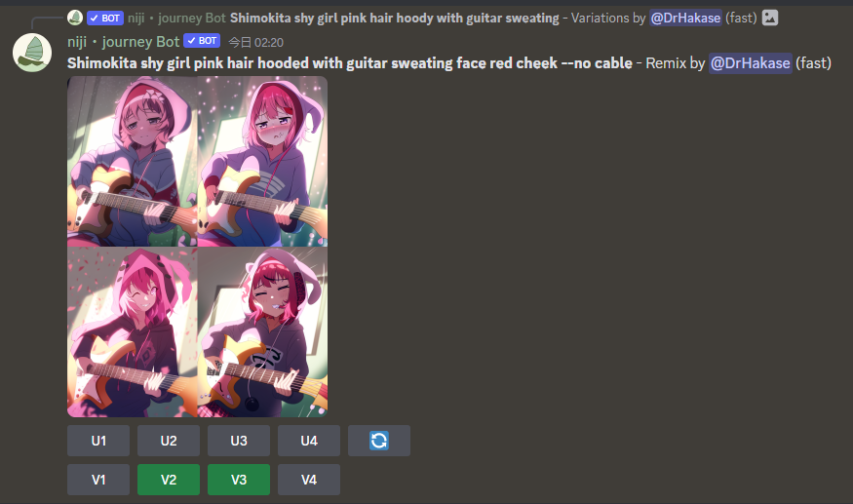853x504 pixels.
Task: Click the U3 upscale button
Action: [x=239, y=441]
